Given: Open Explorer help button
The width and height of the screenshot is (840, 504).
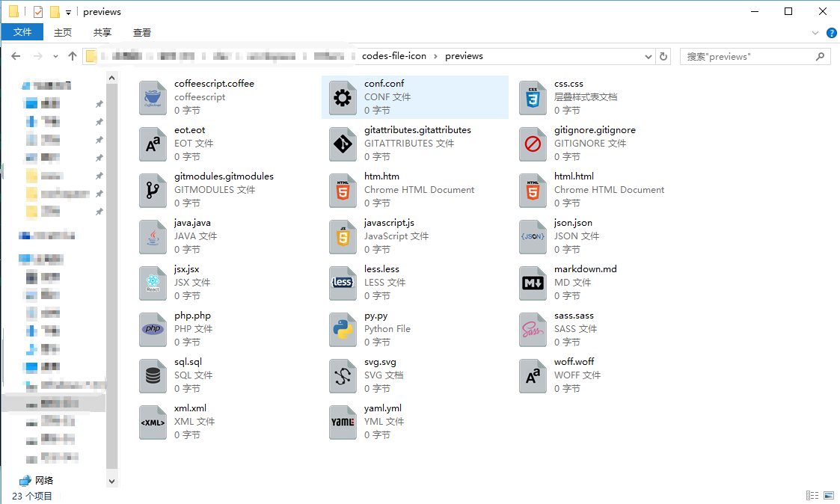Looking at the screenshot, I should [x=832, y=33].
